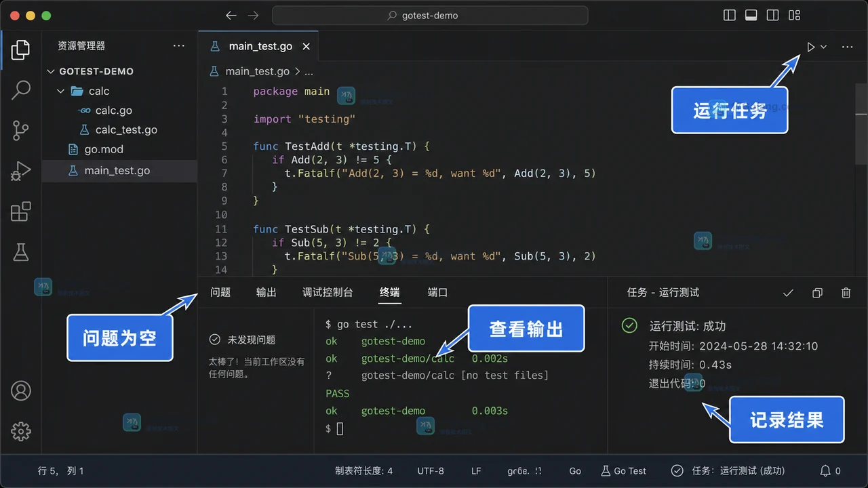The height and width of the screenshot is (488, 868).
Task: Open the Extensions view
Action: [21, 211]
